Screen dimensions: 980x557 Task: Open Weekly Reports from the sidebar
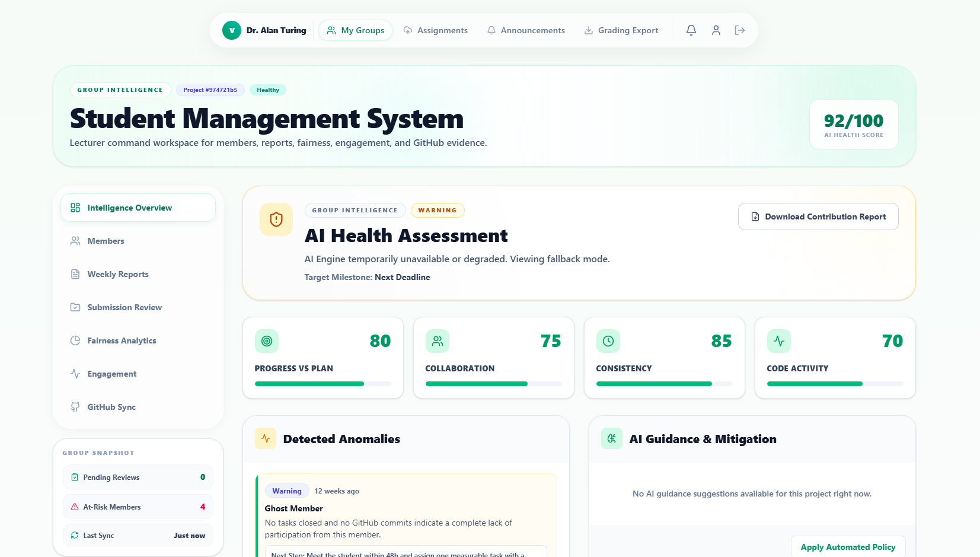tap(138, 274)
